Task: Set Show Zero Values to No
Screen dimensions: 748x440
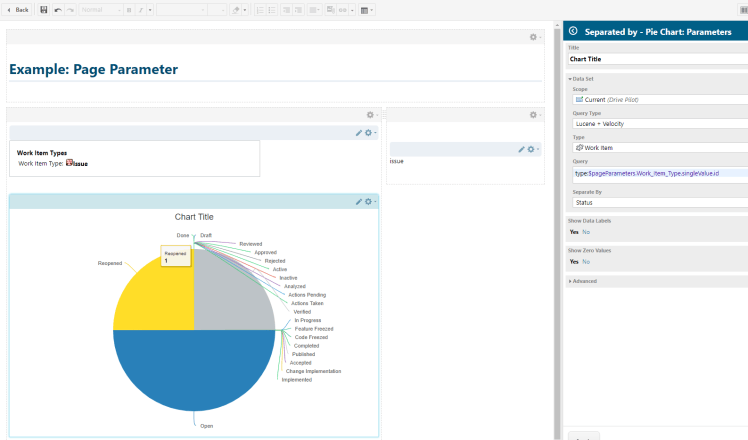Action: [586, 262]
